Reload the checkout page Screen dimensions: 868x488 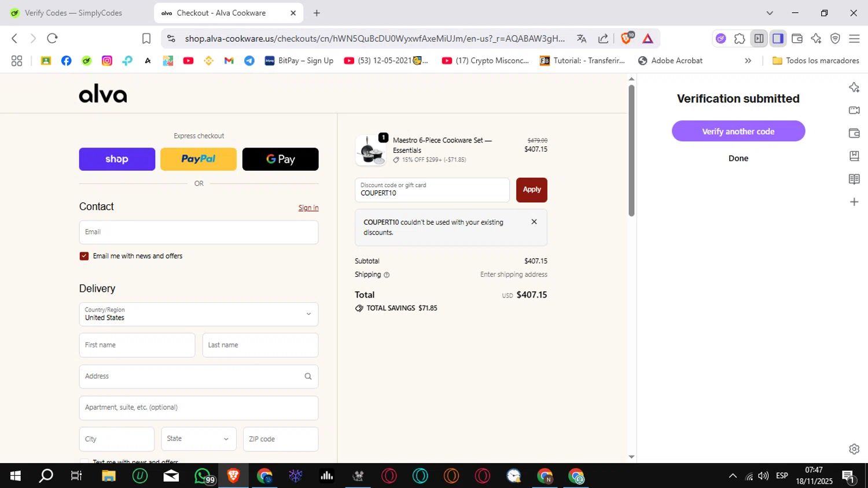(53, 38)
